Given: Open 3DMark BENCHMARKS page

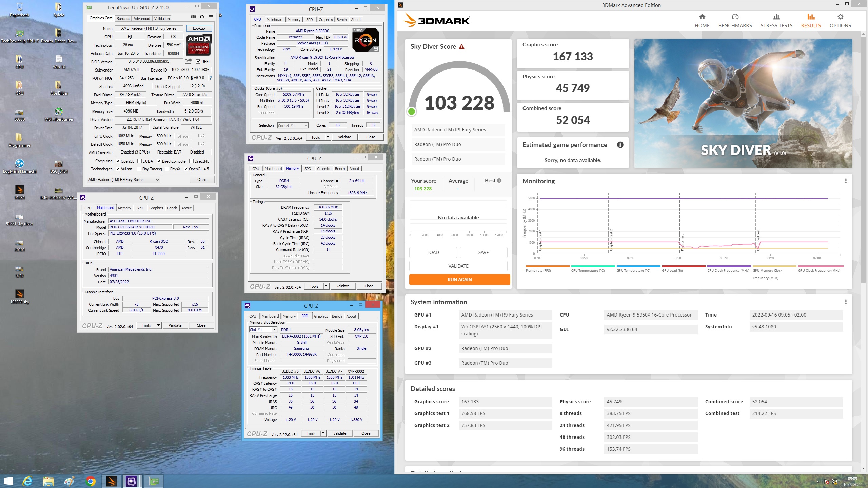Looking at the screenshot, I should point(735,21).
